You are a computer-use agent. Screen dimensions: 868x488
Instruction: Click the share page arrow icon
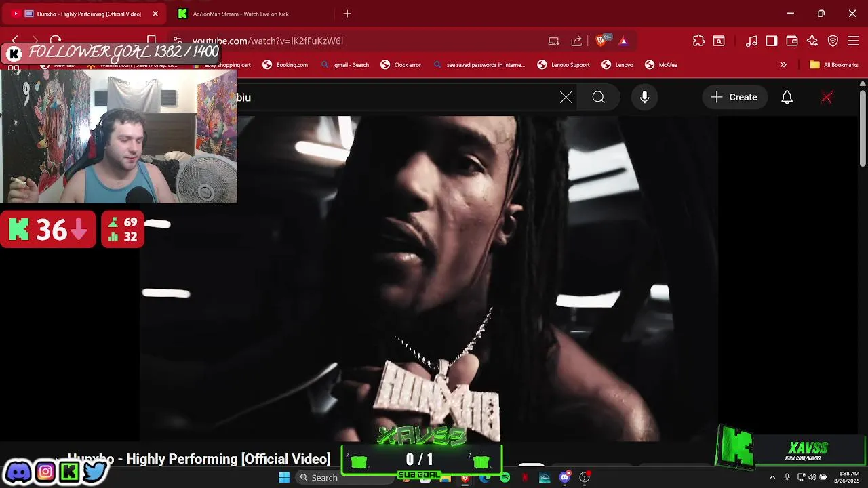coord(576,41)
